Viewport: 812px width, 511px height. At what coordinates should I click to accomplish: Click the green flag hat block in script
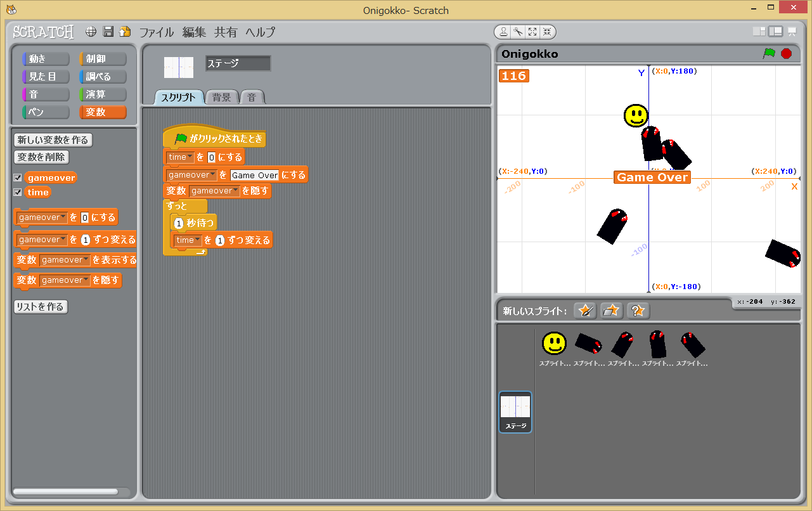(x=214, y=138)
